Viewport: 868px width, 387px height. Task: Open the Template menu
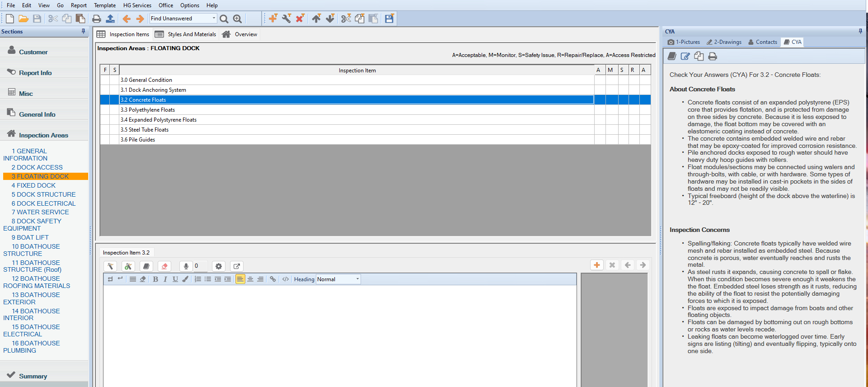pos(105,5)
